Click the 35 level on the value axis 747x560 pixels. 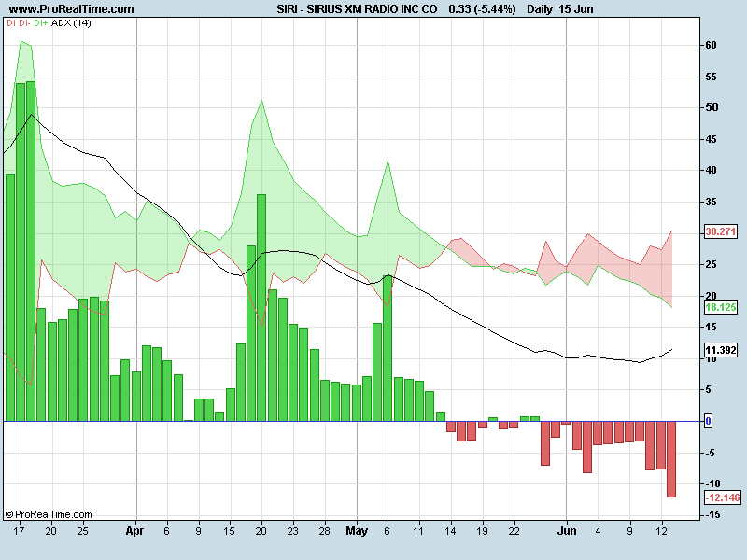click(x=711, y=202)
